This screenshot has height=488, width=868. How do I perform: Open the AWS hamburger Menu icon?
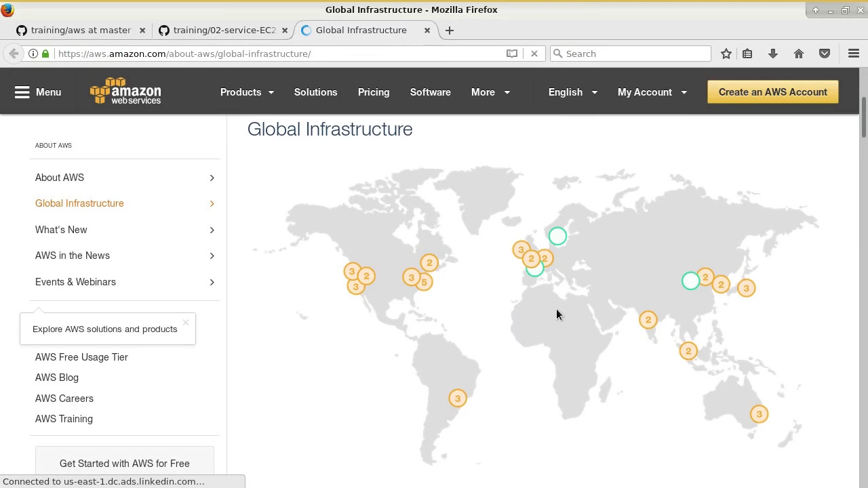point(22,92)
